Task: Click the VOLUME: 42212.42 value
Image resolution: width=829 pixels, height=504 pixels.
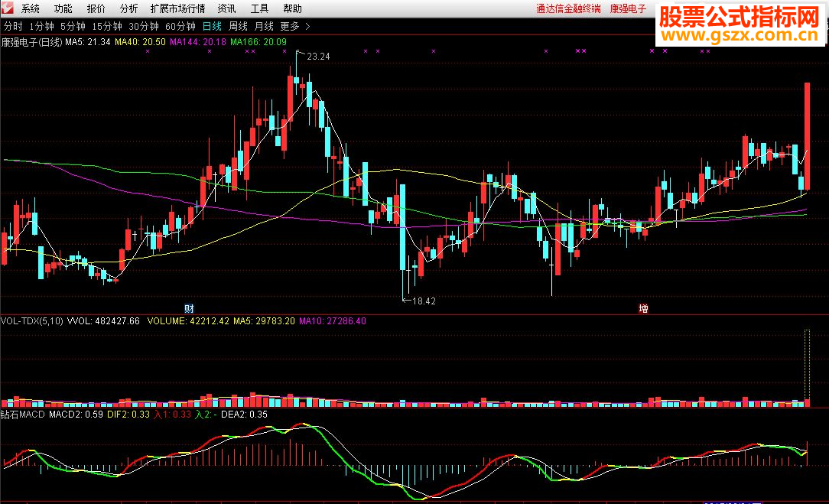Action: pos(188,321)
